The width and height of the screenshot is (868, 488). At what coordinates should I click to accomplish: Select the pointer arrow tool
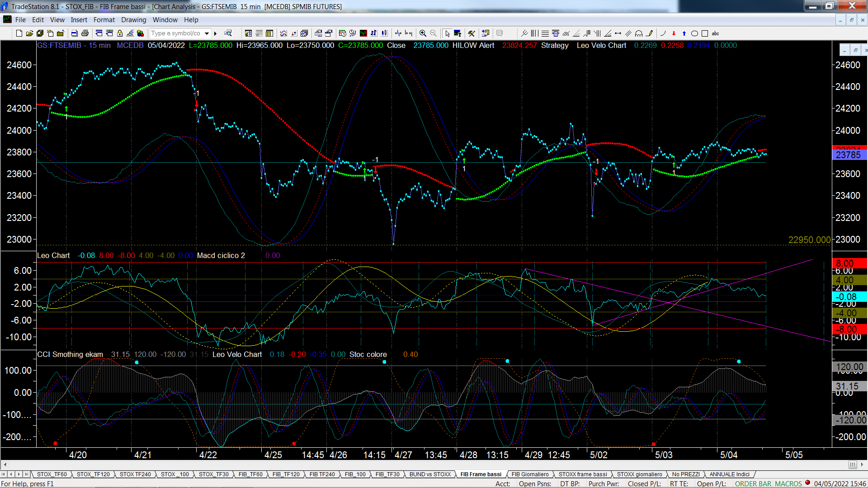coord(447,33)
